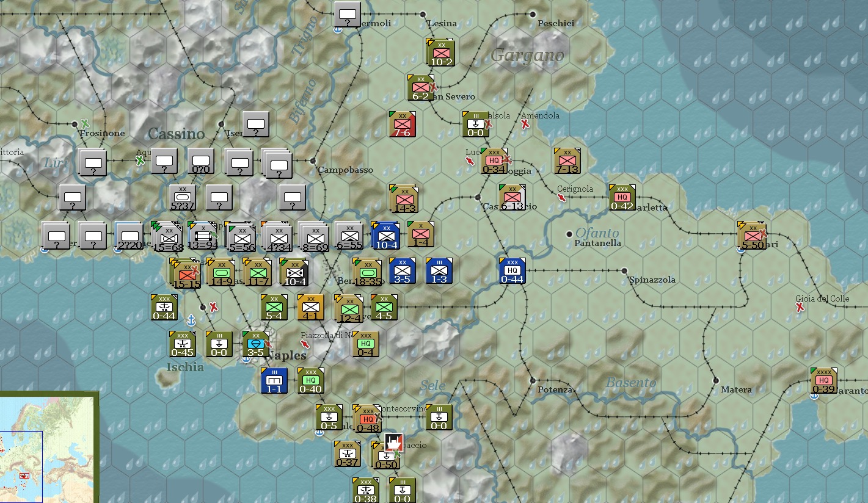Select the green 4-5 infantry division
The image size is (868, 503).
point(384,308)
